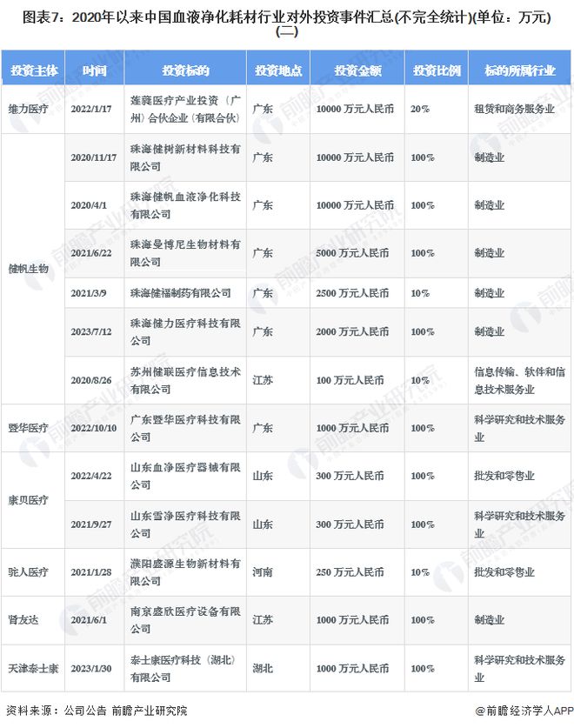This screenshot has width=574, height=728.
Task: Click the 2500 万元人民币 amount
Action: [x=352, y=293]
